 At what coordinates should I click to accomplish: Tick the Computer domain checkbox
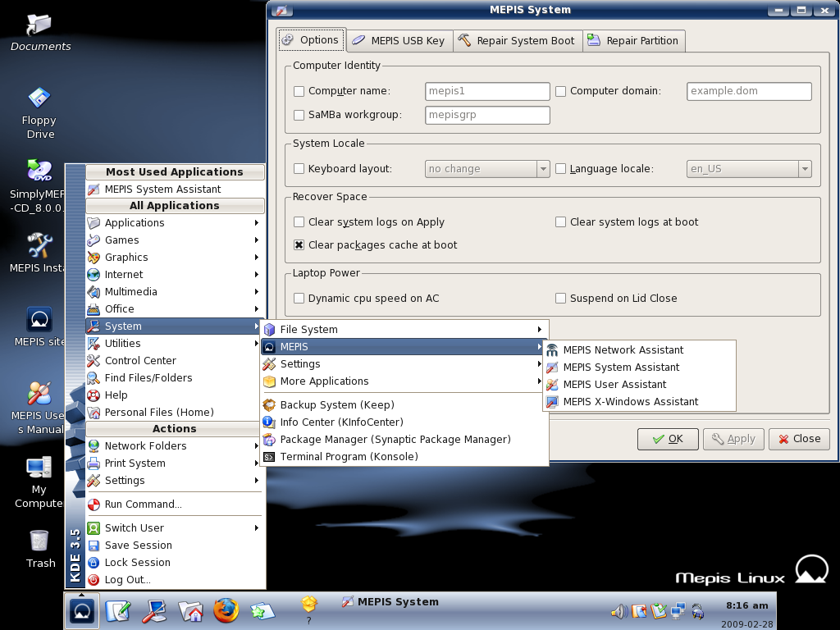click(560, 92)
